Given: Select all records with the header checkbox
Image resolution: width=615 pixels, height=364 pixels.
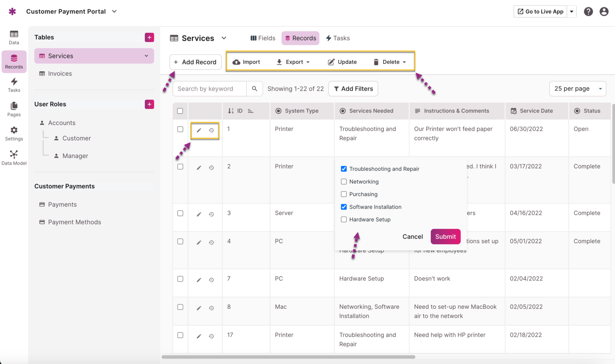Looking at the screenshot, I should 180,111.
